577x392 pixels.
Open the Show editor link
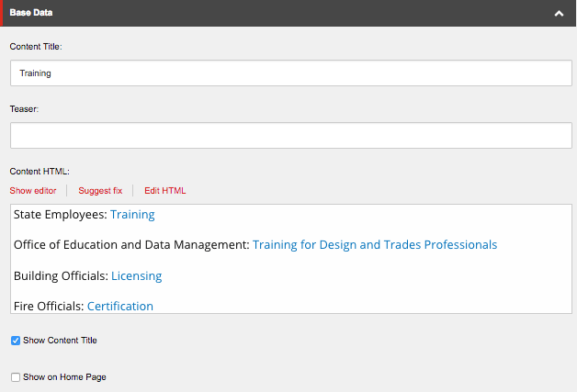(x=33, y=191)
